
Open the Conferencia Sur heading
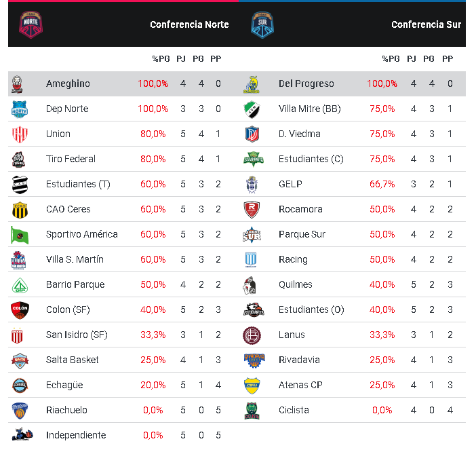(x=426, y=24)
